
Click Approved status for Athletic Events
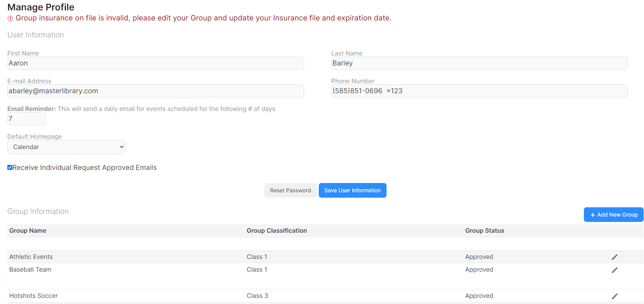coord(479,257)
